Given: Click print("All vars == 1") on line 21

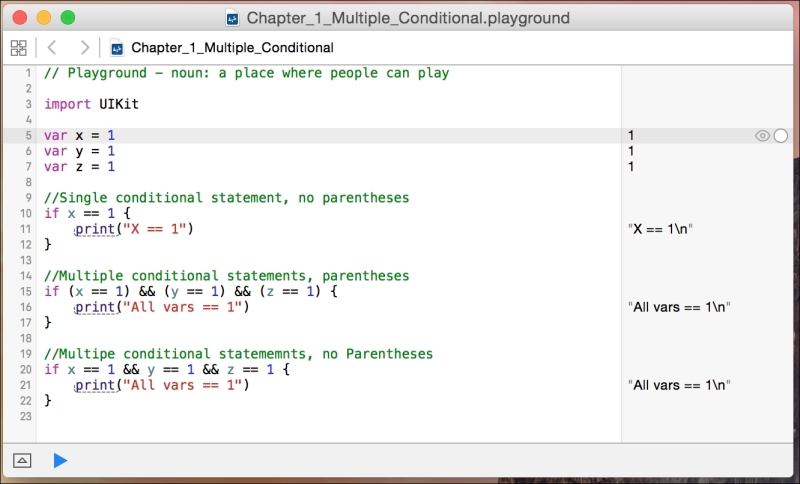Looking at the screenshot, I should click(x=162, y=385).
